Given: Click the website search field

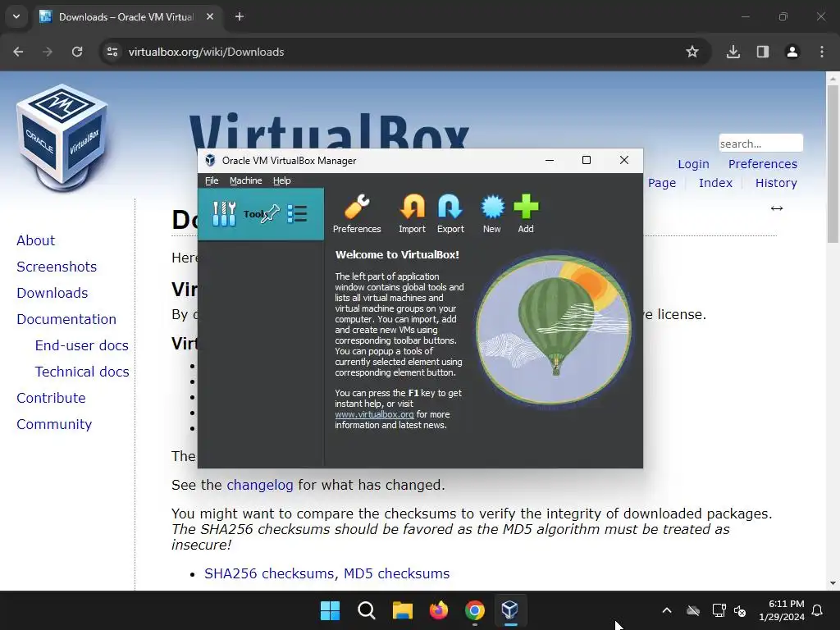Looking at the screenshot, I should [x=760, y=144].
